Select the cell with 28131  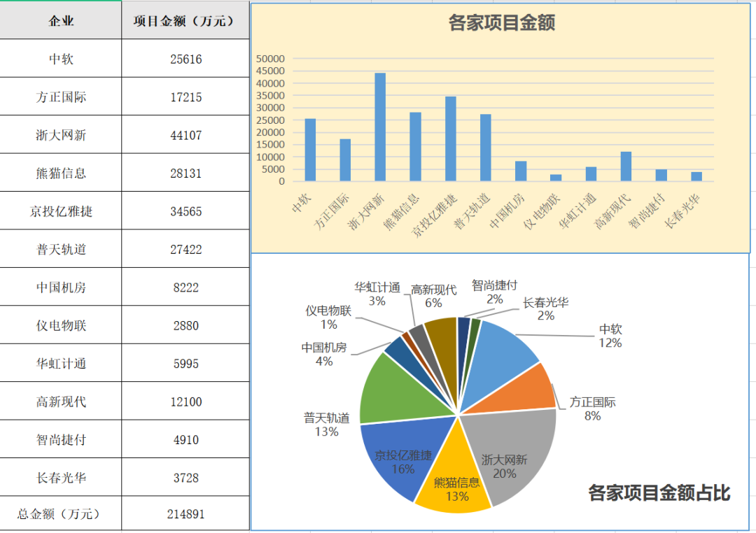pyautogui.click(x=185, y=173)
